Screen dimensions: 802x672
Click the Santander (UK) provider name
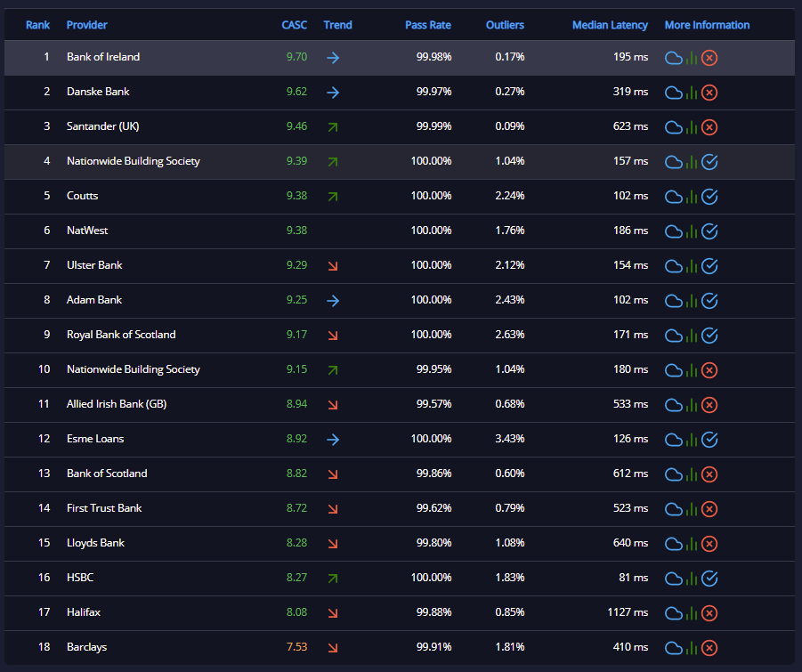pos(102,126)
